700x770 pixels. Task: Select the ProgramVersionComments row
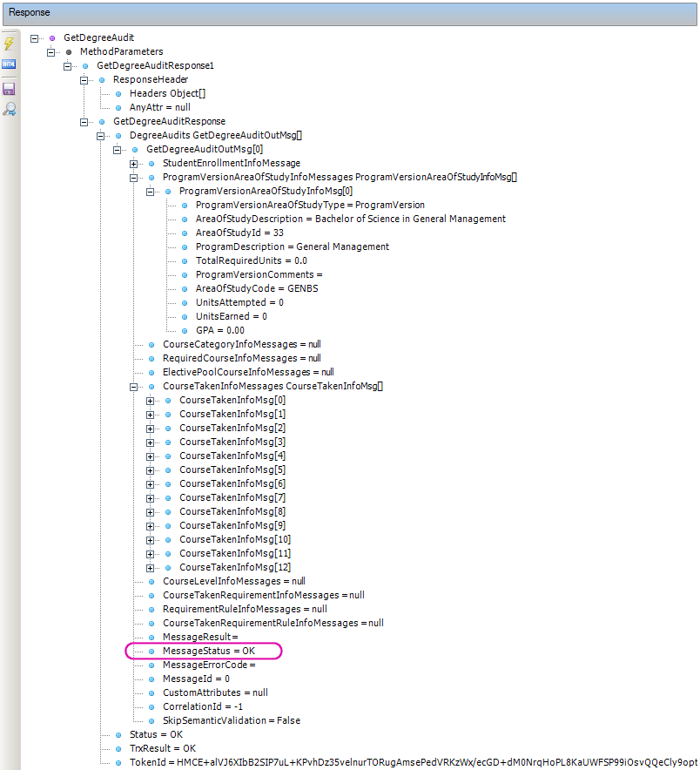pyautogui.click(x=259, y=274)
